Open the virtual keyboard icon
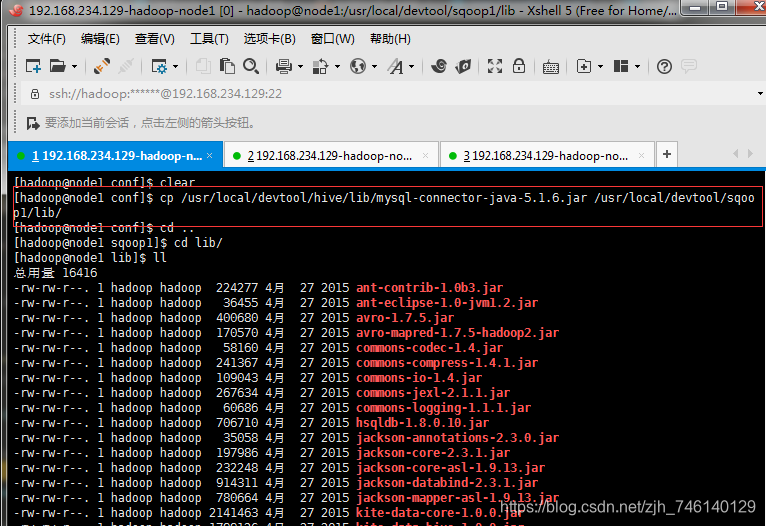766x526 pixels. pyautogui.click(x=551, y=66)
